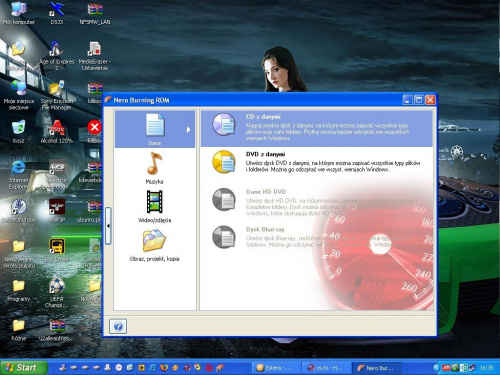The image size is (500, 375).
Task: Pick the CD z danymi disc icon
Action: coord(224,125)
